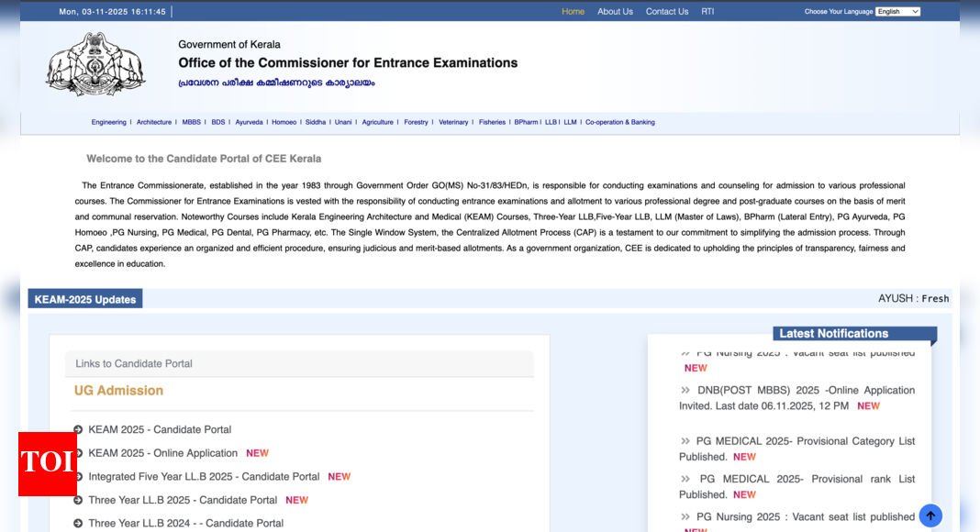Open PG MEDICAL 2025 Provisional rank List notification
The image size is (980, 532).
pos(796,486)
